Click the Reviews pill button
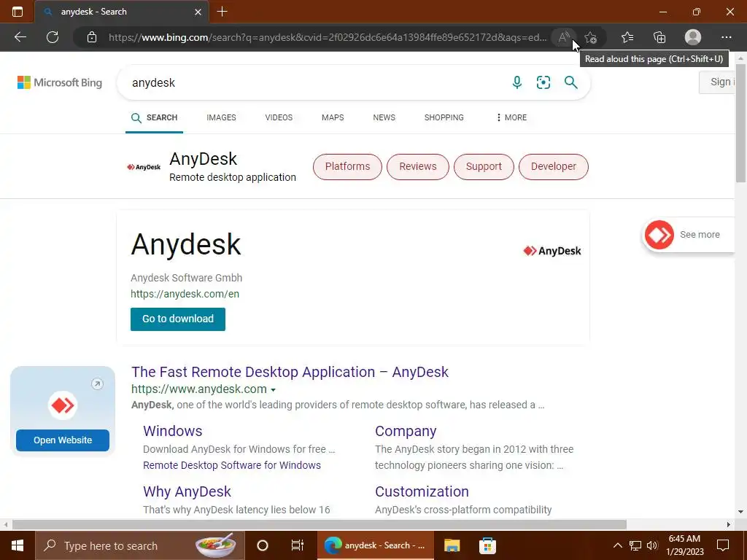Viewport: 747px width, 560px height. [x=418, y=167]
